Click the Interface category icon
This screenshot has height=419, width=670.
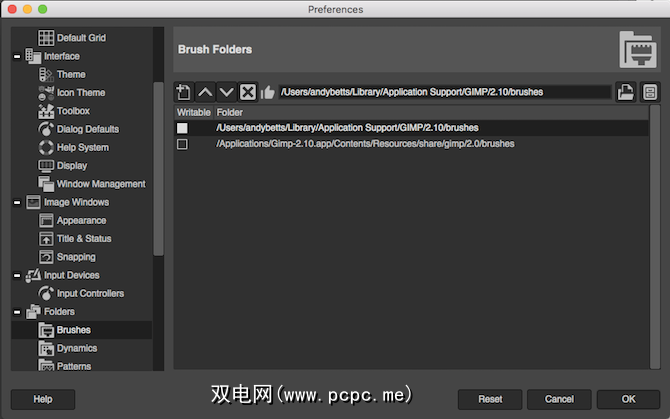(x=33, y=56)
